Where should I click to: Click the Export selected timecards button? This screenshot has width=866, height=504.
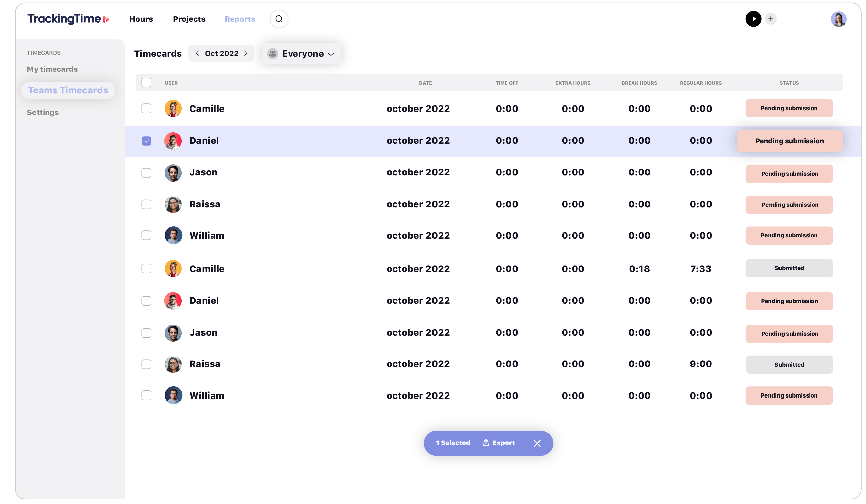[499, 443]
